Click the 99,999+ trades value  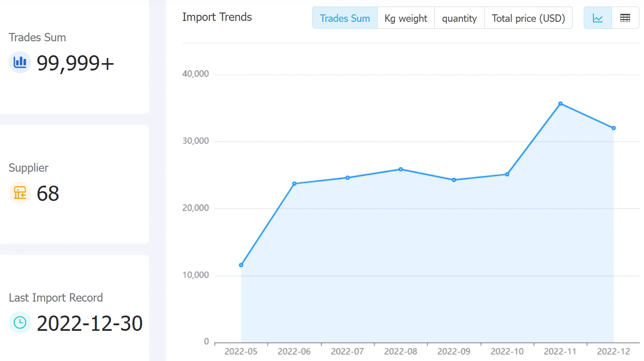76,63
